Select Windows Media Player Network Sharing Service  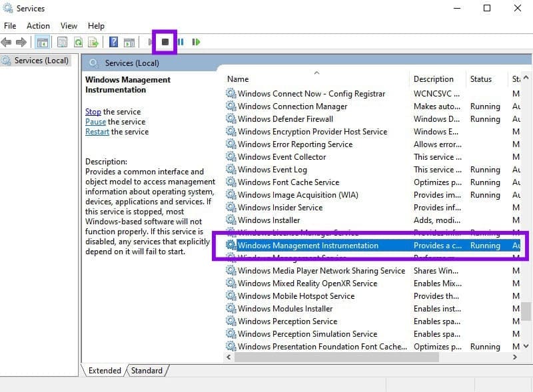pos(322,271)
